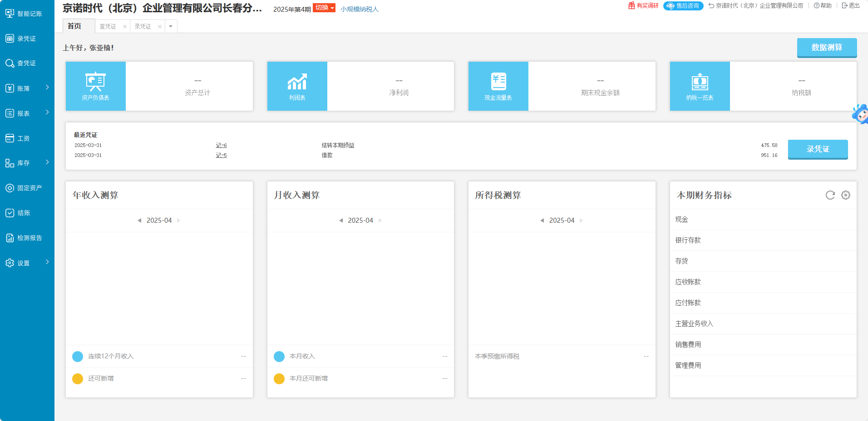Switch to the 录凭证 tab
The height and width of the screenshot is (421, 868).
[x=143, y=27]
